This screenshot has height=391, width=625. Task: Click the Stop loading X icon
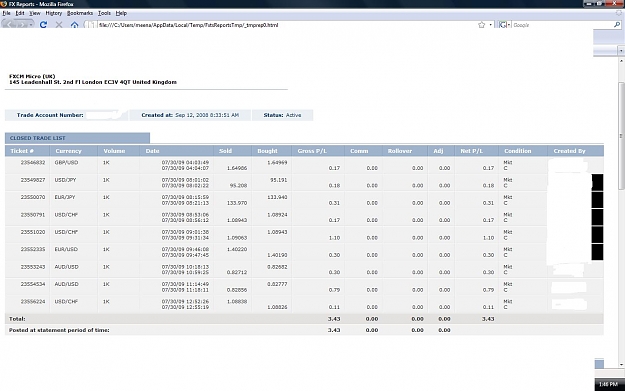(x=59, y=25)
